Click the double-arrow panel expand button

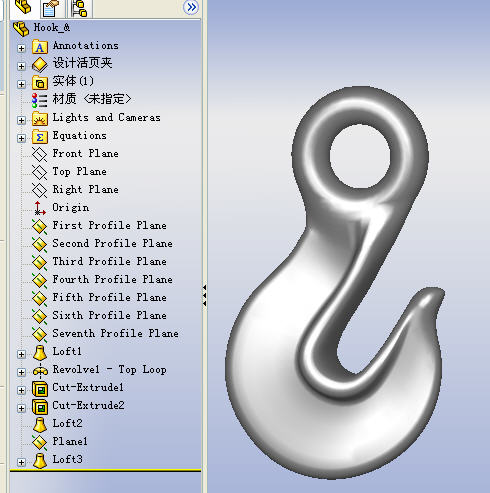[191, 7]
